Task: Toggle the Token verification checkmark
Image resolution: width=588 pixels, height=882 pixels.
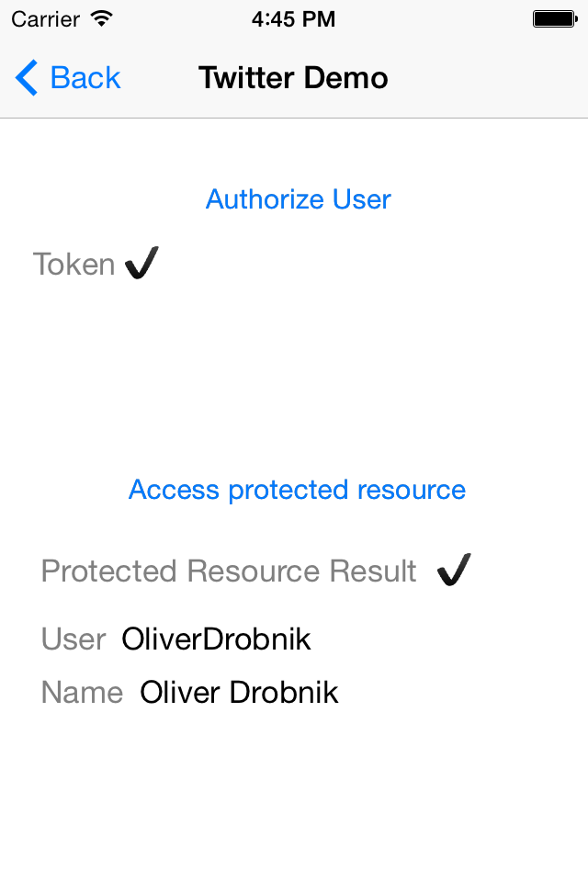Action: (x=141, y=262)
